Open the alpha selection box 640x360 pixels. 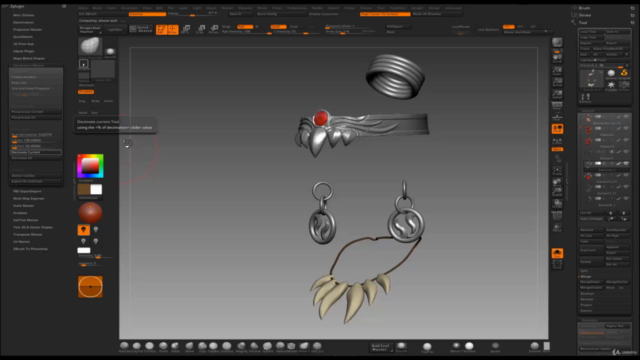tap(103, 69)
